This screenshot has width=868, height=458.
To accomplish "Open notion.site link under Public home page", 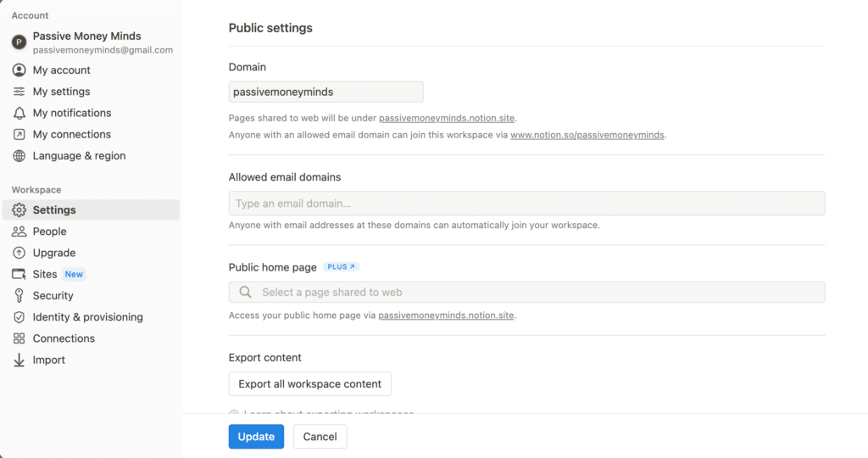I will click(446, 316).
